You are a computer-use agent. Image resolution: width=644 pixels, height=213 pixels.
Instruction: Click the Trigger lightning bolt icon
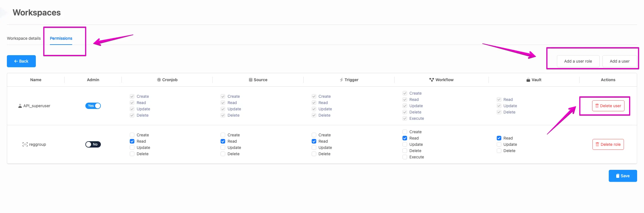click(x=341, y=80)
